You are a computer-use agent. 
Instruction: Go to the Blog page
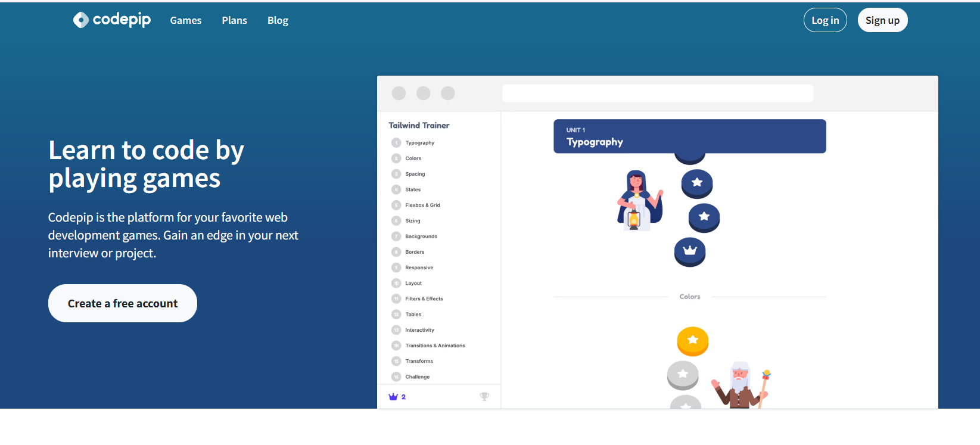(278, 20)
